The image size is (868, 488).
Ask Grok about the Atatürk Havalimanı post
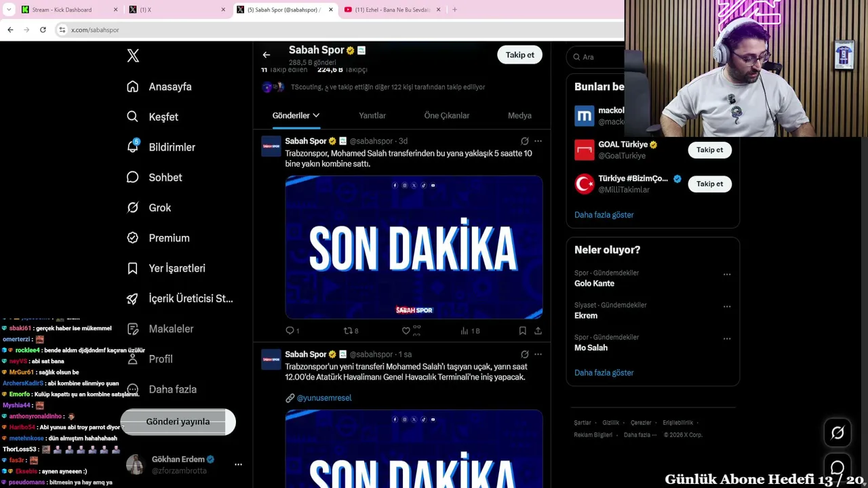coord(524,354)
